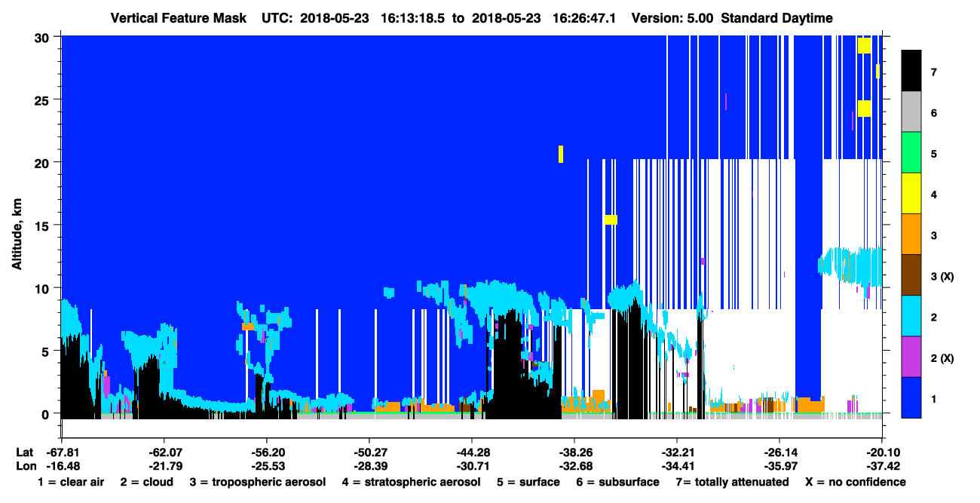The image size is (980, 503).
Task: Click the green color bar segment labeled 5
Action: click(911, 153)
